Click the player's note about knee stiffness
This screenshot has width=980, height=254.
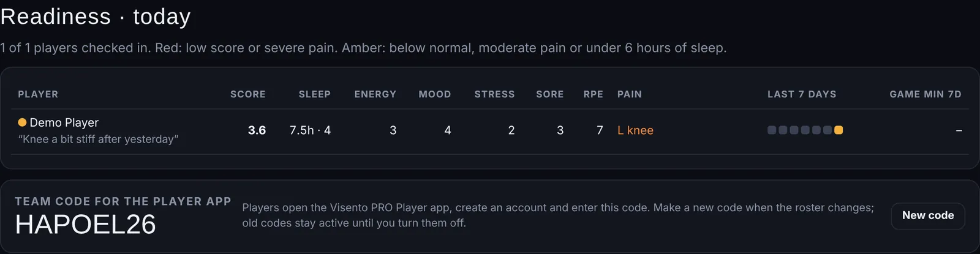click(99, 139)
